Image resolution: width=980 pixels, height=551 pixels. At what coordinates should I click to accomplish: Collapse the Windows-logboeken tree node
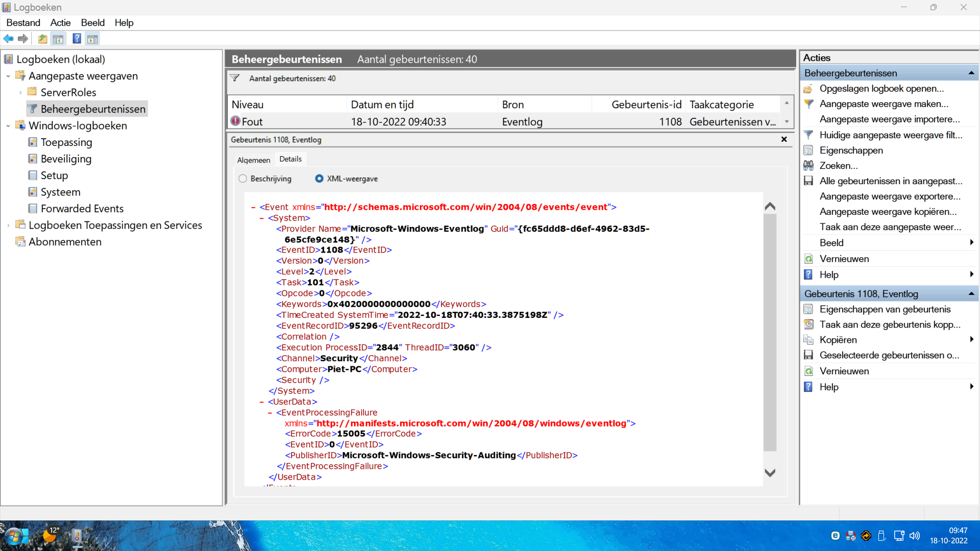coord(8,126)
